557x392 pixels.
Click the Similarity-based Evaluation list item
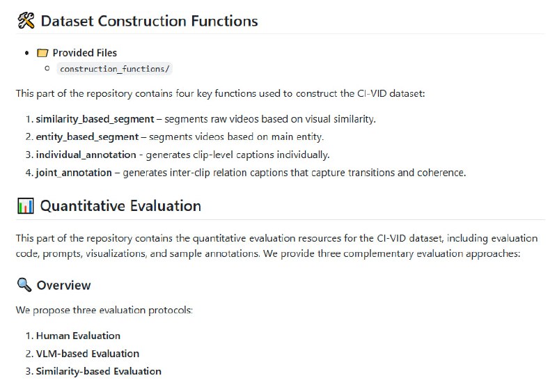(x=98, y=371)
